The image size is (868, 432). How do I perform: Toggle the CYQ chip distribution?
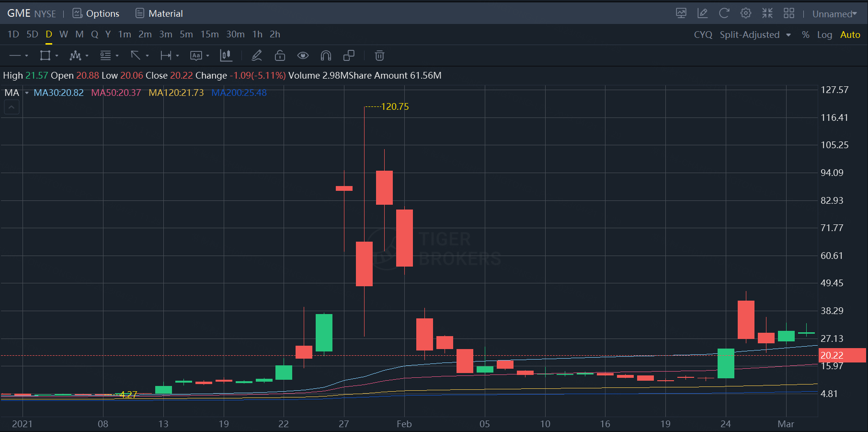coord(703,35)
